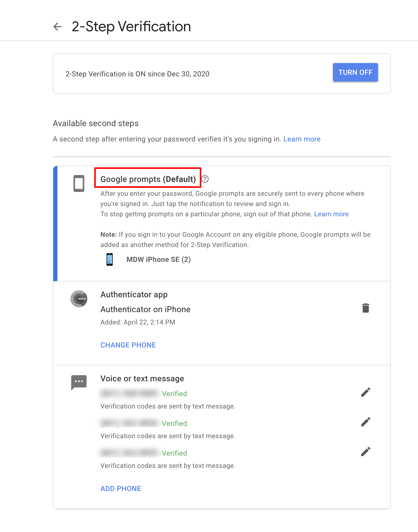This screenshot has height=532, width=418.
Task: Click the TURN OFF button
Action: pos(355,72)
